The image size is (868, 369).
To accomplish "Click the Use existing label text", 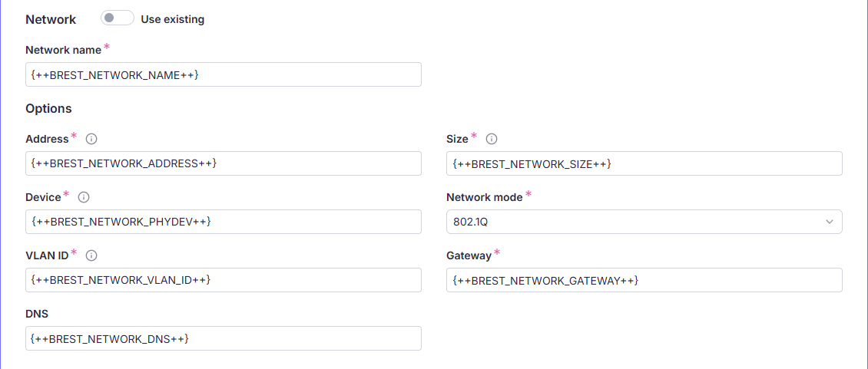I will click(x=173, y=19).
